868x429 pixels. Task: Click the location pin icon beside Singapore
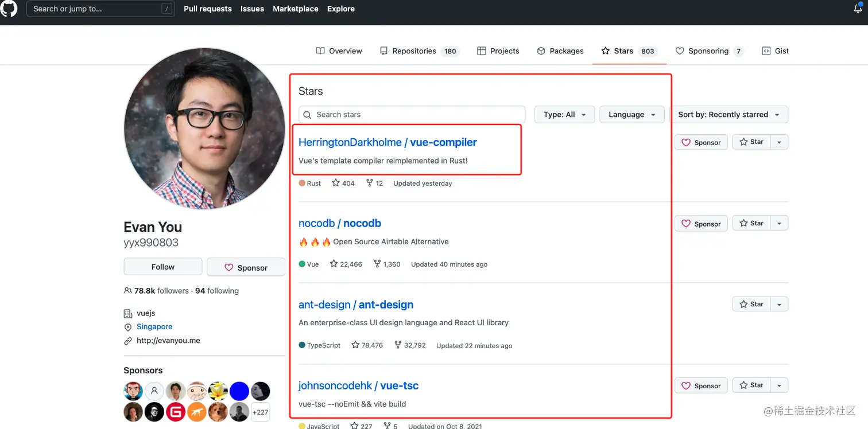click(x=128, y=327)
